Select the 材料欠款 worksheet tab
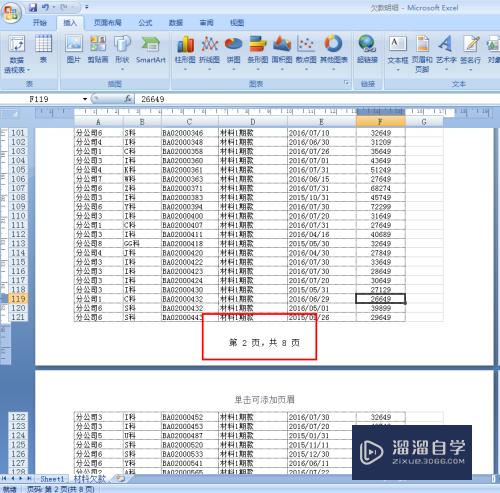The width and height of the screenshot is (500, 493). coord(89,479)
